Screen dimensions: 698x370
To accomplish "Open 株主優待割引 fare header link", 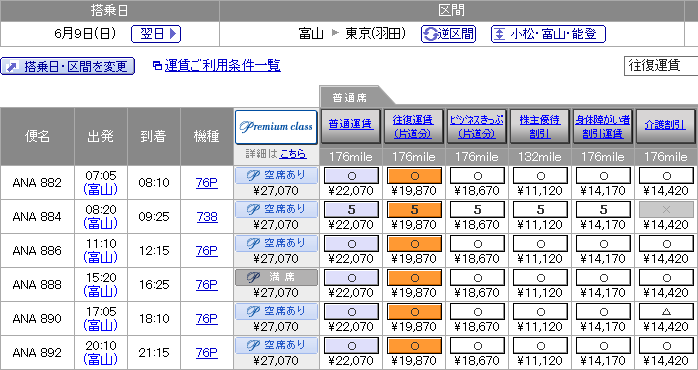I will [x=540, y=126].
